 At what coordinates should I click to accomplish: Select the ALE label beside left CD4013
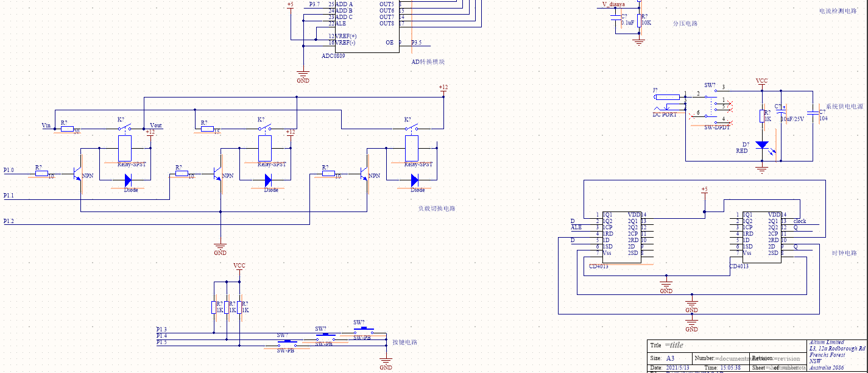576,227
